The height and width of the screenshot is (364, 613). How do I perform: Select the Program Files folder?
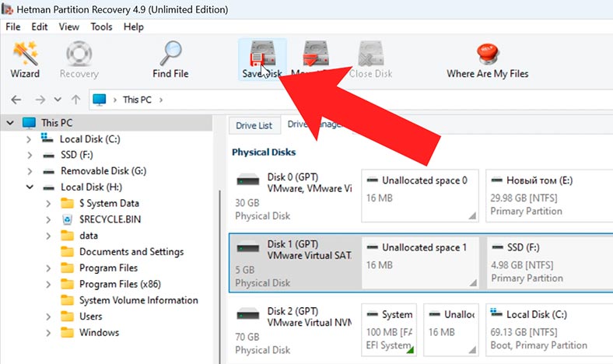coord(108,268)
